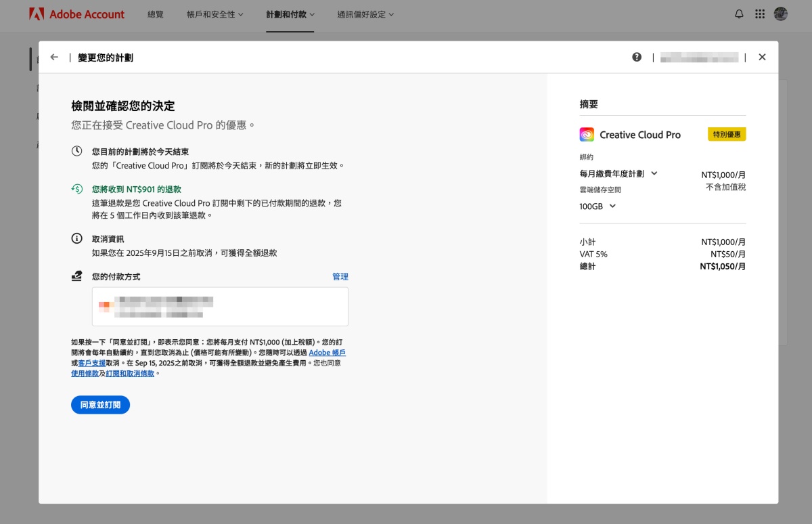Click the 雲端儲存空間 label
Viewport: 812px width, 524px height.
pos(600,190)
